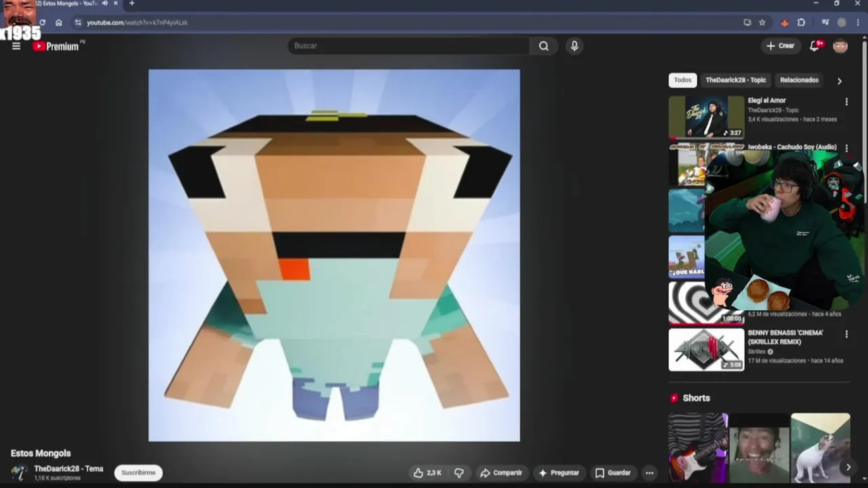
Task: Open Elegí el Amor title link
Action: (x=766, y=100)
